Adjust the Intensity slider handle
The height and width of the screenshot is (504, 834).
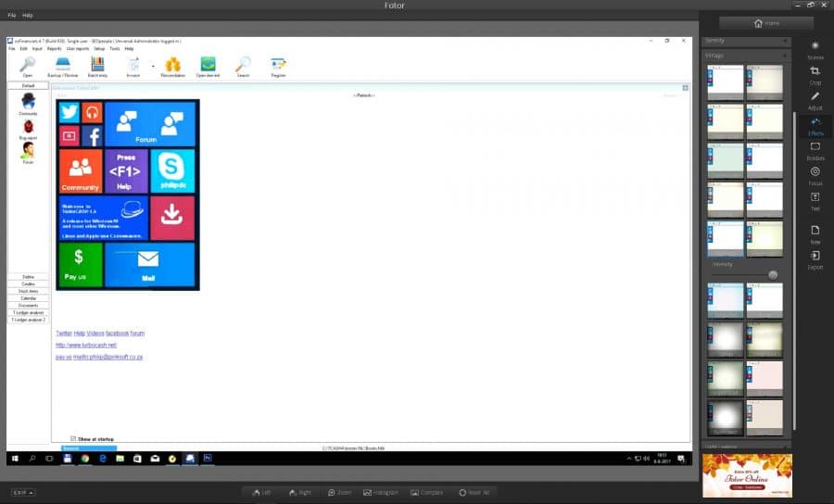point(773,275)
